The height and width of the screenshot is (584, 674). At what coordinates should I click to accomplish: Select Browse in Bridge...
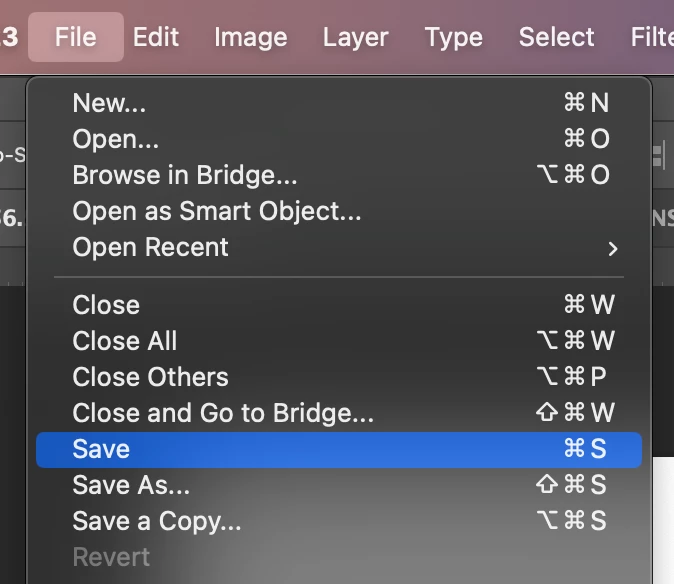pyautogui.click(x=185, y=175)
